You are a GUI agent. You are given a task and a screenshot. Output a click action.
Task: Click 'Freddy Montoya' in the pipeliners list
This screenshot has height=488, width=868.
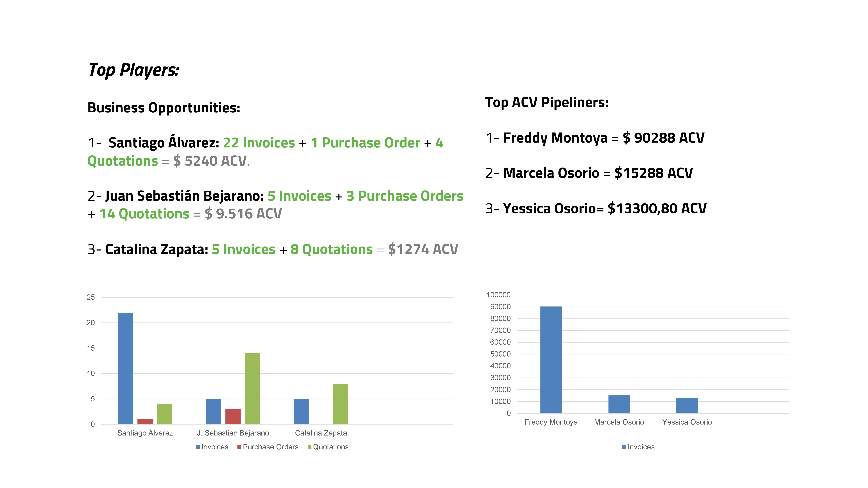tap(555, 138)
